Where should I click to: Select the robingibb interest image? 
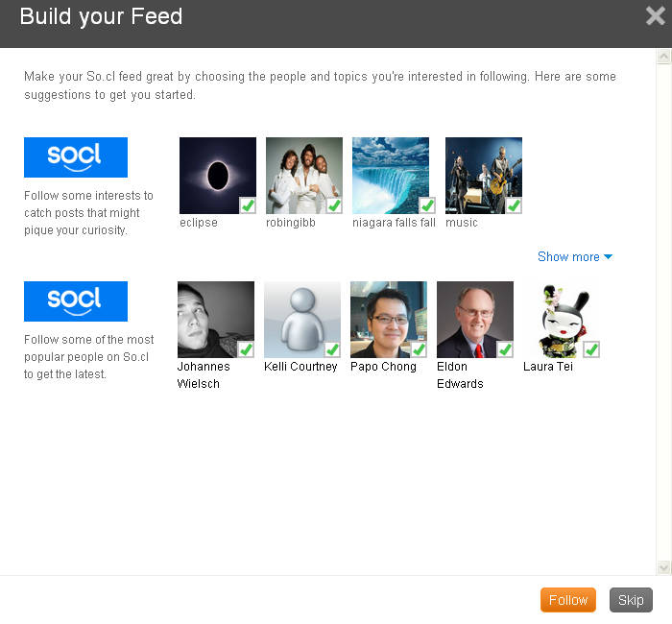click(x=303, y=175)
